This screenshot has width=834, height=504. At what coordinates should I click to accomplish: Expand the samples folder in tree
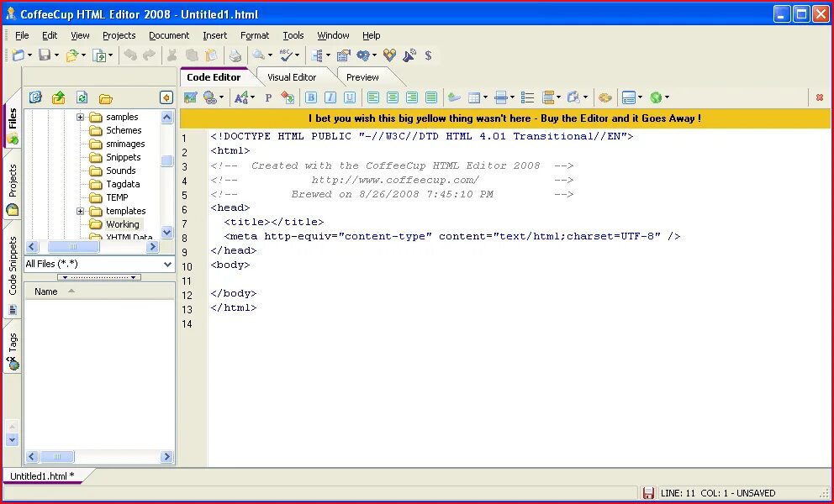tap(81, 117)
